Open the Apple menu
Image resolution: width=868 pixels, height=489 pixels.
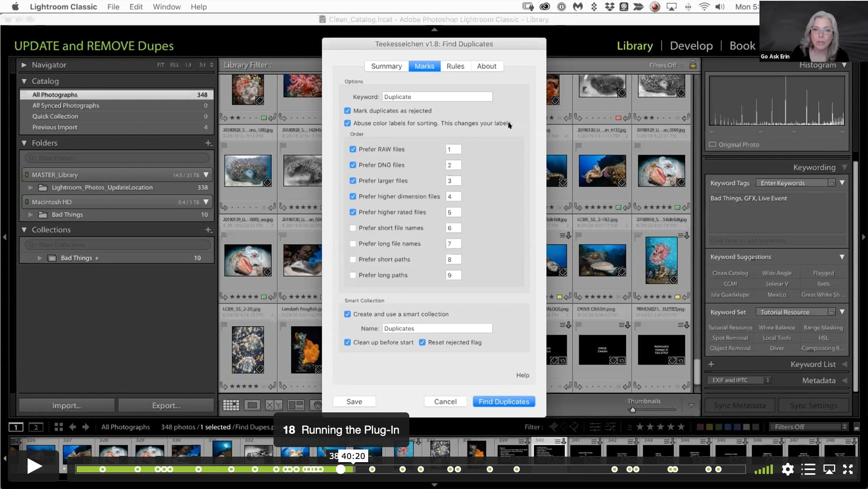click(15, 7)
